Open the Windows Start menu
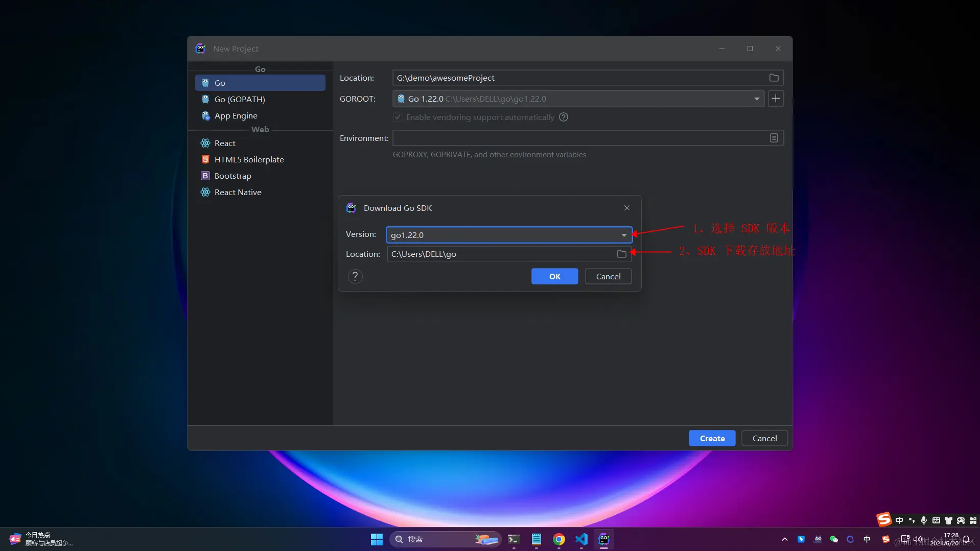The image size is (980, 551). tap(377, 539)
